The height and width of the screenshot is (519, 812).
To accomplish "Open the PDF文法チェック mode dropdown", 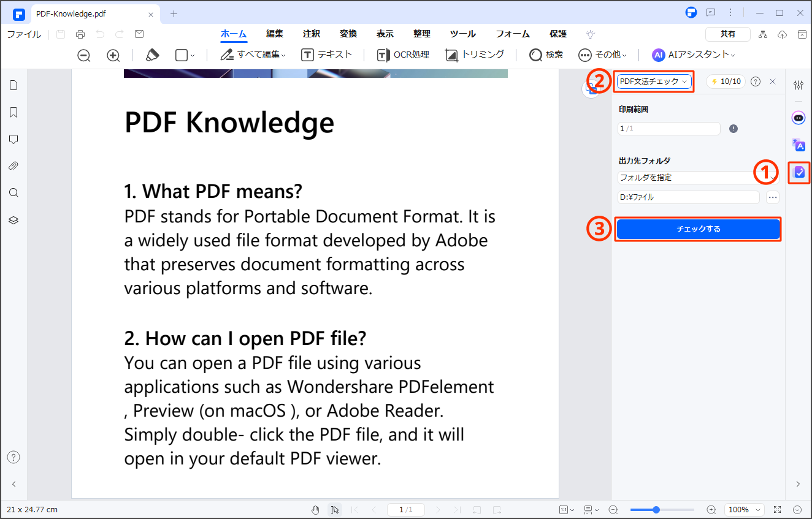I will (654, 81).
